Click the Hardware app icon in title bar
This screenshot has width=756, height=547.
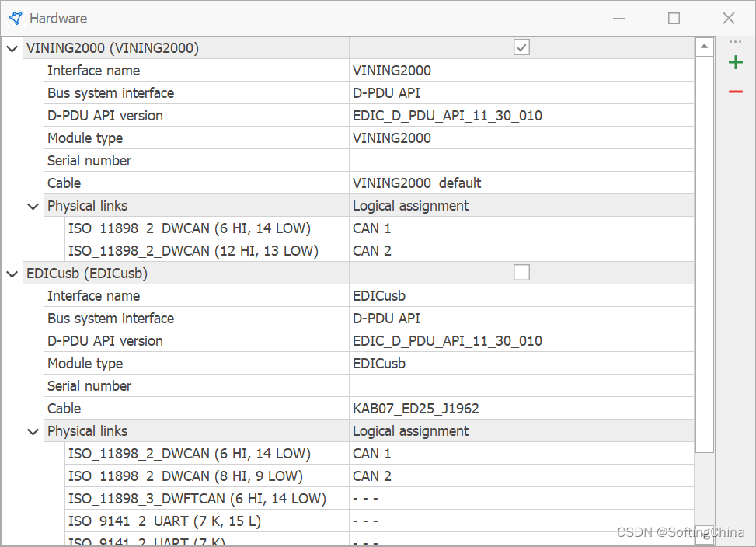coord(16,18)
